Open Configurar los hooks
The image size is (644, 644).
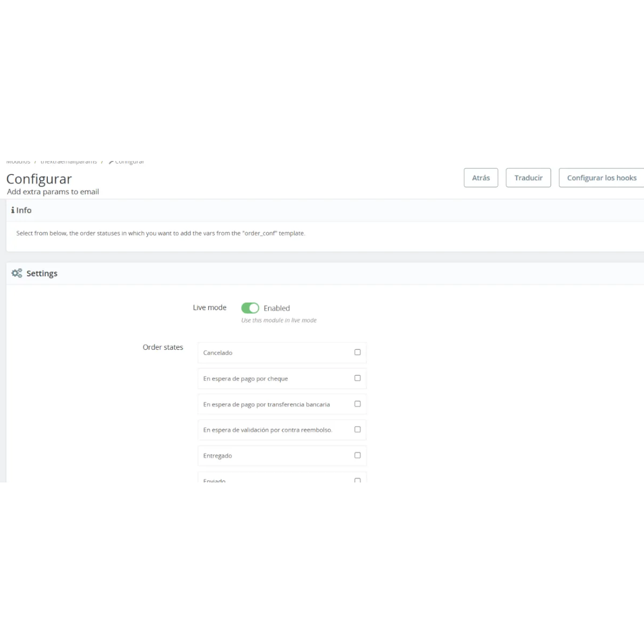(x=601, y=178)
